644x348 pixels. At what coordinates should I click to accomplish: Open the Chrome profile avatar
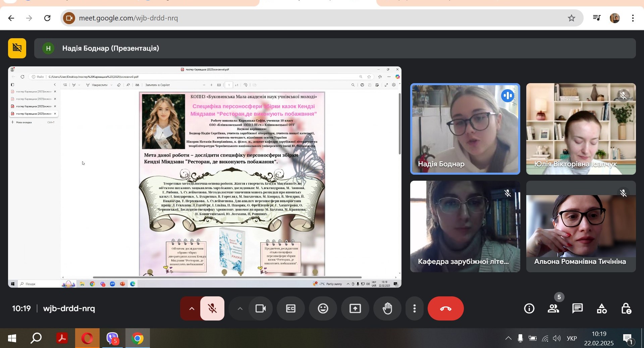[x=614, y=18]
